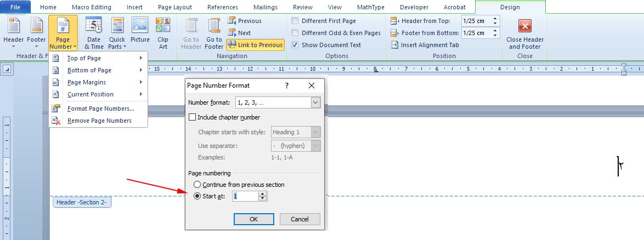Expand the Number format dropdown
This screenshot has height=240, width=644.
[x=315, y=102]
